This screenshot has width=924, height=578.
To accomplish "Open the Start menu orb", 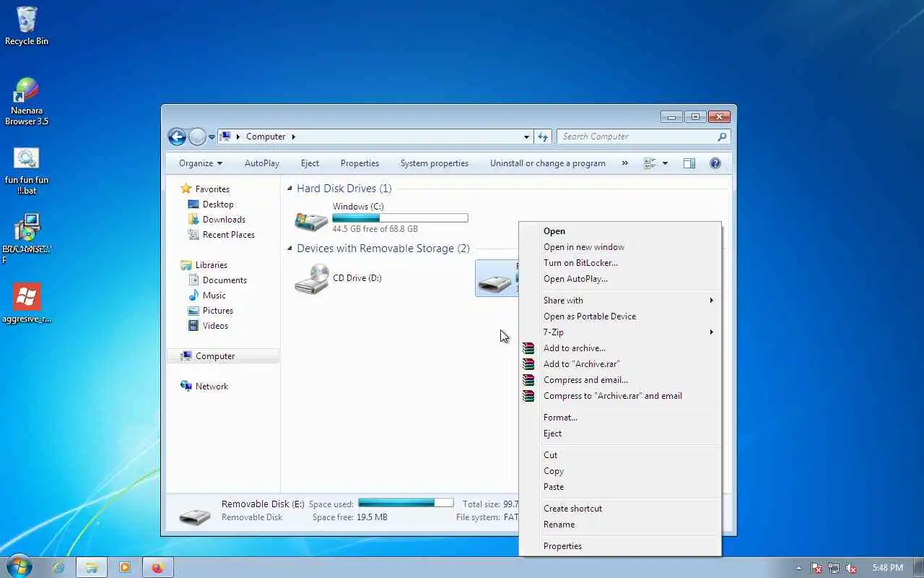I will pyautogui.click(x=19, y=566).
